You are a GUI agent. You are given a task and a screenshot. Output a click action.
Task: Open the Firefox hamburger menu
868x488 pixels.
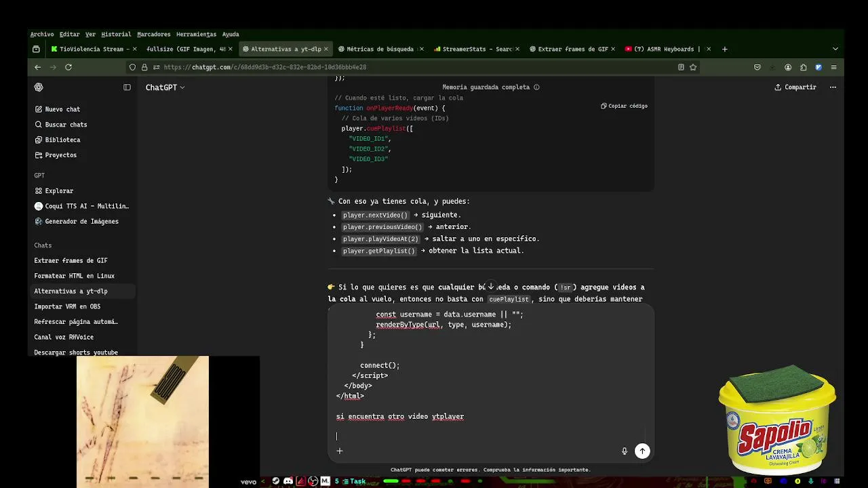[833, 67]
